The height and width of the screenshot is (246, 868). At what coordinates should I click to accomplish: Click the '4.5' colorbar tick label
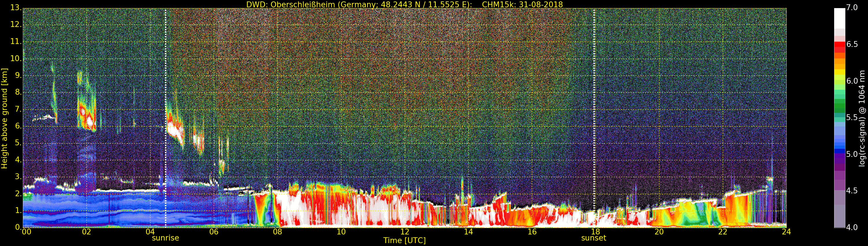point(852,191)
